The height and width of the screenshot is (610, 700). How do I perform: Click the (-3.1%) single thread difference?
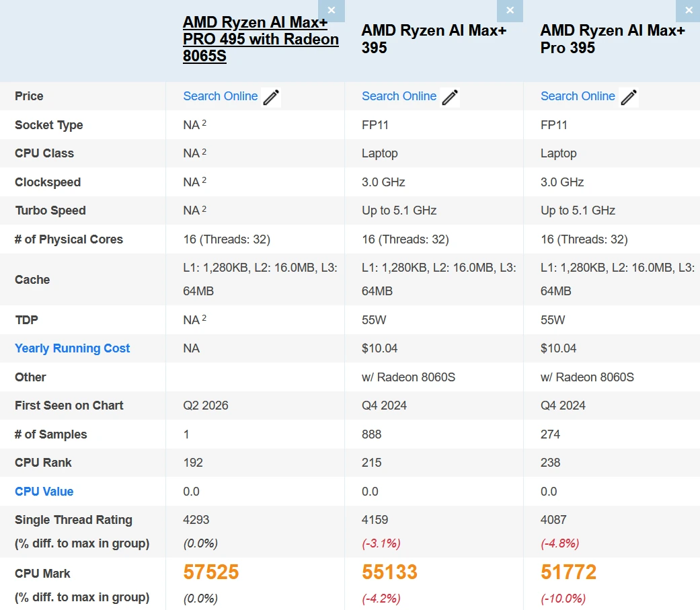coord(381,543)
